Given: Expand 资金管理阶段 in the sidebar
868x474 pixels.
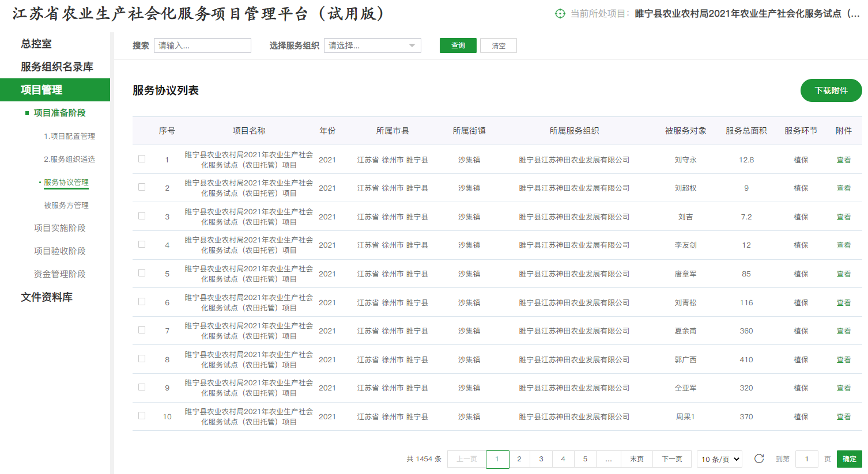Looking at the screenshot, I should pyautogui.click(x=59, y=274).
